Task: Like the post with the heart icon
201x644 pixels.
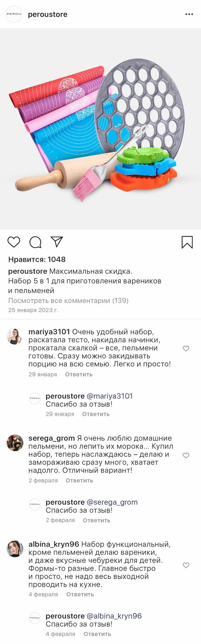Action: pyautogui.click(x=14, y=242)
